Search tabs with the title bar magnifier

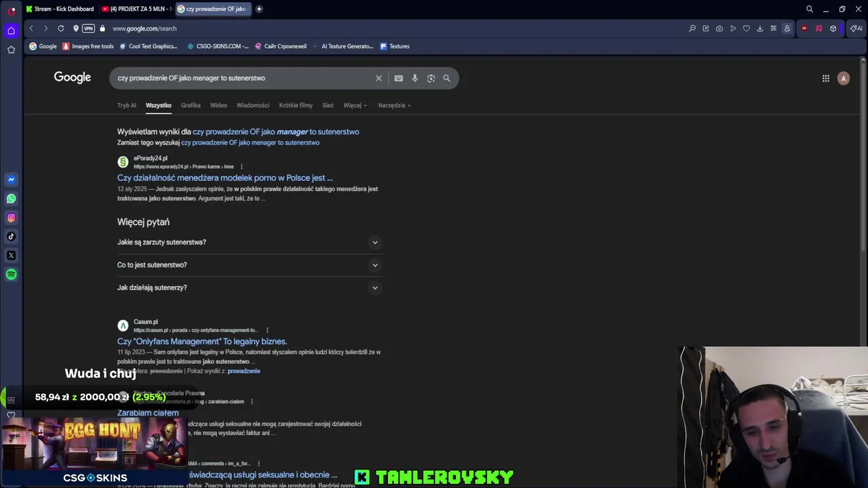(x=810, y=9)
